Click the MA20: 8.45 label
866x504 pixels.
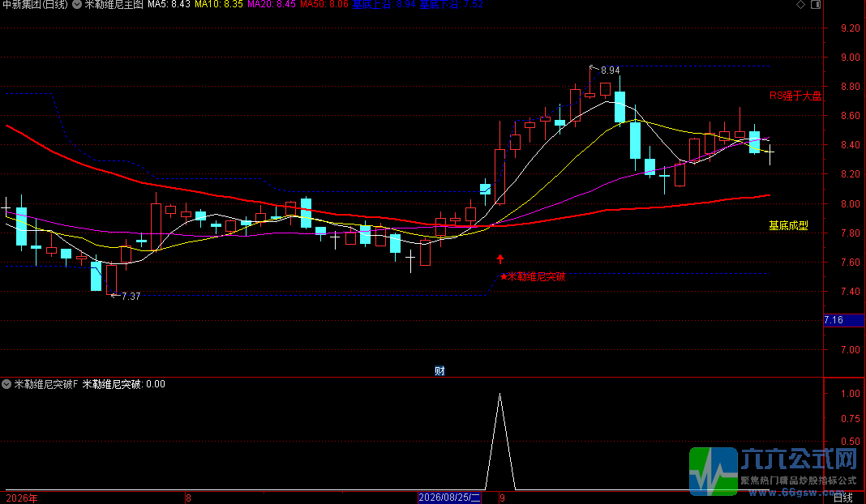click(x=272, y=4)
